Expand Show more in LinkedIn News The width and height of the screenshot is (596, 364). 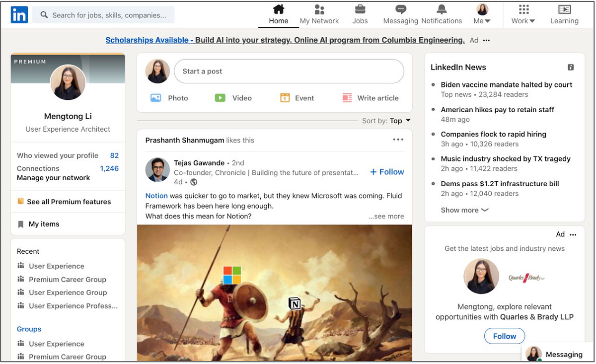point(464,210)
